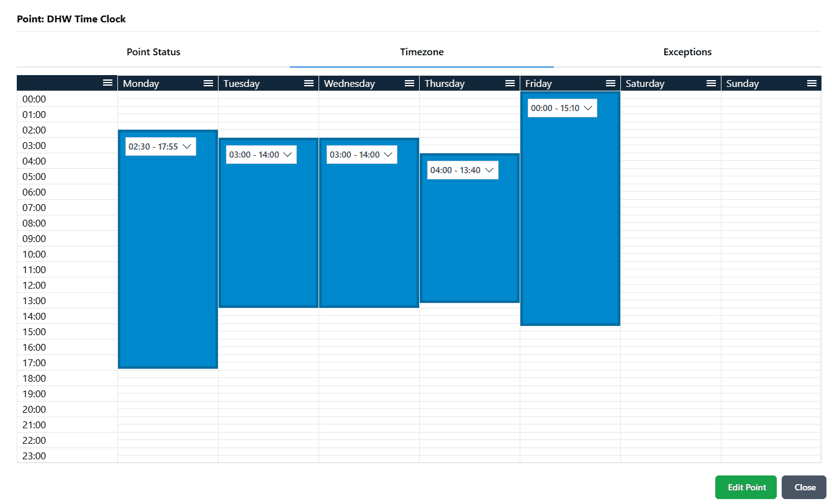832x504 pixels.
Task: Switch to the Point Status tab
Action: pyautogui.click(x=153, y=52)
